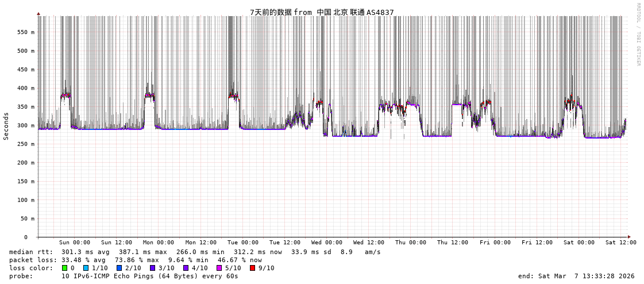The image size is (644, 284).
Task: Select the red 9/10 loss swatch
Action: point(252,268)
